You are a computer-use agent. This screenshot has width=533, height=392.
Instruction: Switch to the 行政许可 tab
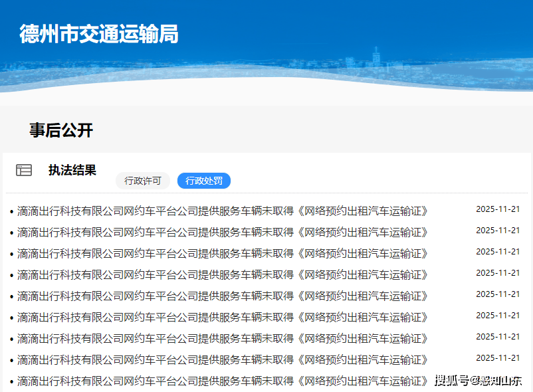(x=143, y=181)
